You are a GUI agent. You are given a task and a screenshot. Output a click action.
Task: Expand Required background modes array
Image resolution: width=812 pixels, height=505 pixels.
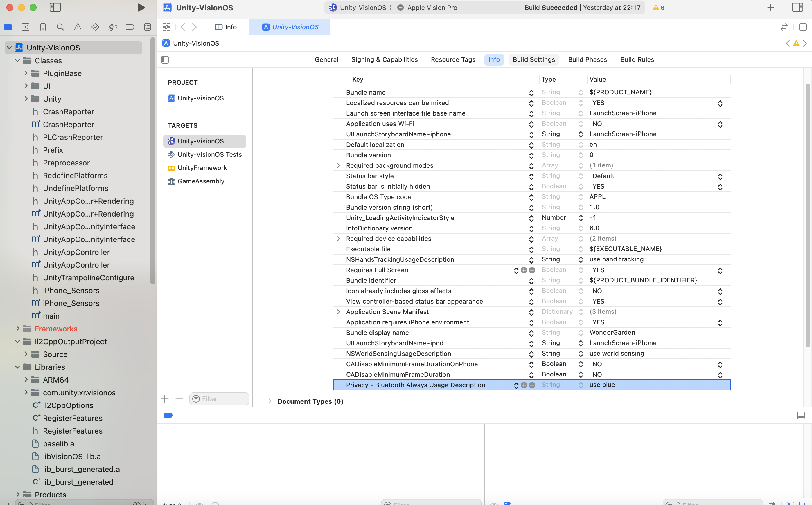pyautogui.click(x=339, y=166)
